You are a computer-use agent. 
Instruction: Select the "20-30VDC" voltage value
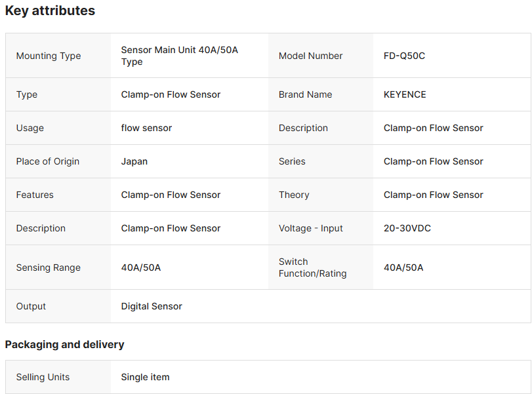(407, 228)
